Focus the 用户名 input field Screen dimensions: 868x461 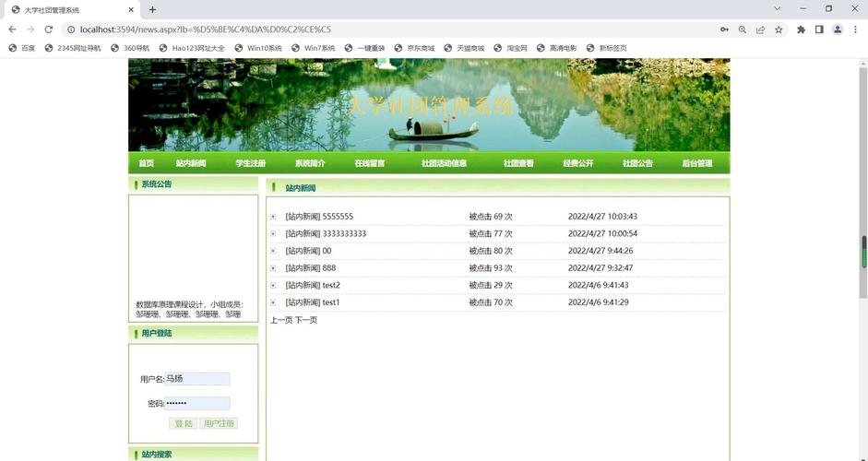[x=197, y=379]
